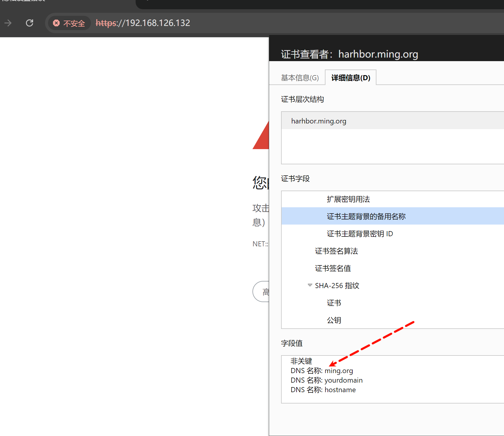Collapse the SHA-256 指纹 disclosure triangle
This screenshot has width=504, height=436.
coord(310,285)
